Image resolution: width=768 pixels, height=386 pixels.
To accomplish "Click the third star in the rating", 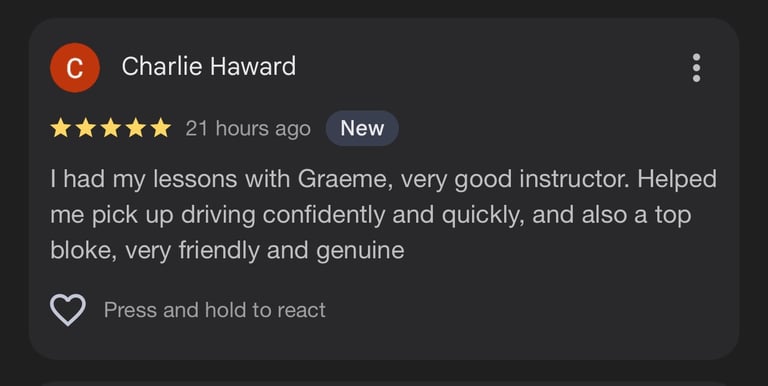I will 110,128.
